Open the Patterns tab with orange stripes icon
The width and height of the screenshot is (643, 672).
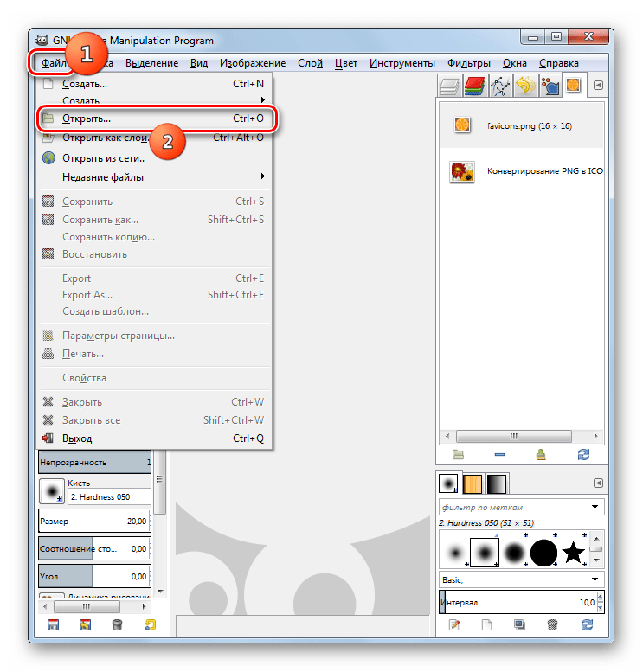pyautogui.click(x=473, y=483)
